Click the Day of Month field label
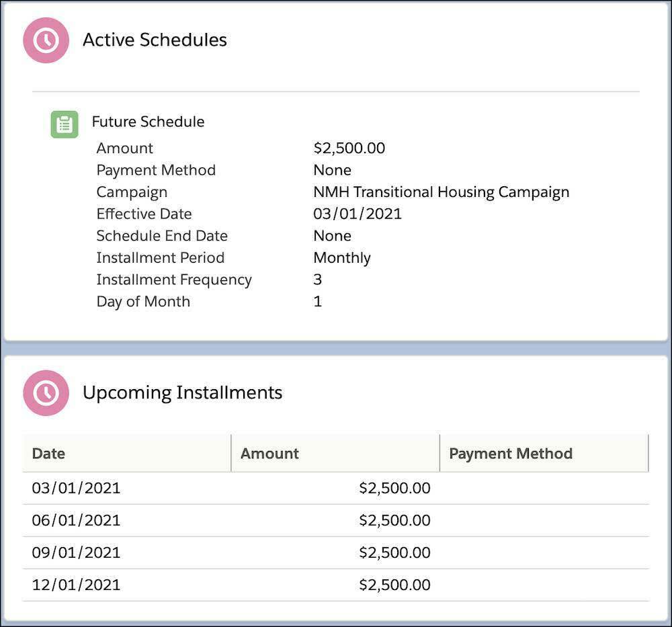 (143, 302)
